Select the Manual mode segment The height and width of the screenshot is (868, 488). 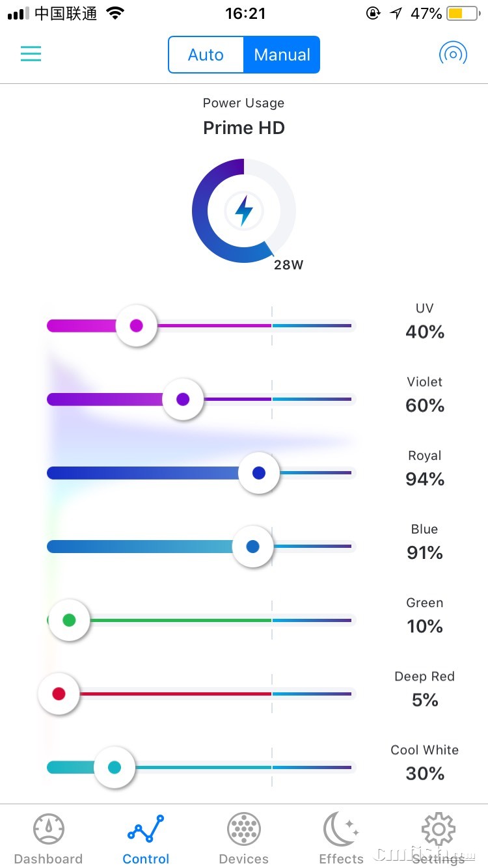tap(282, 55)
